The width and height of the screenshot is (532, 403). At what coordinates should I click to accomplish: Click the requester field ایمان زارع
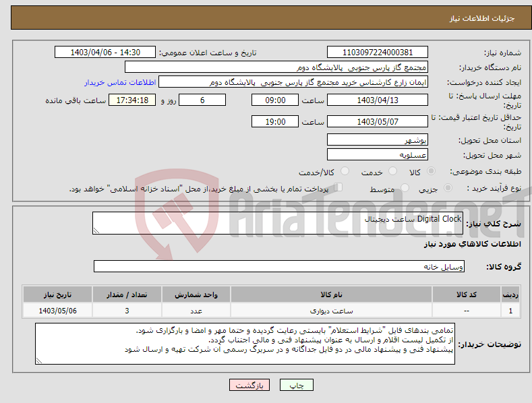coord(293,82)
